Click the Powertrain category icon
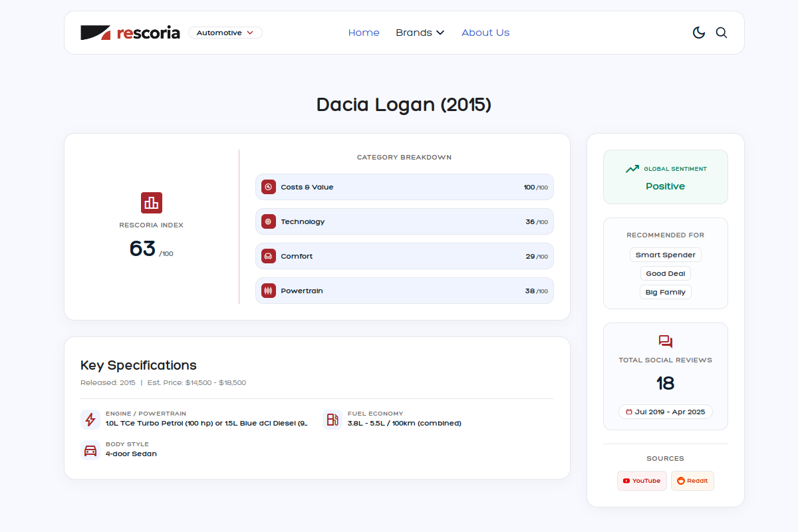The image size is (798, 532). [x=269, y=291]
